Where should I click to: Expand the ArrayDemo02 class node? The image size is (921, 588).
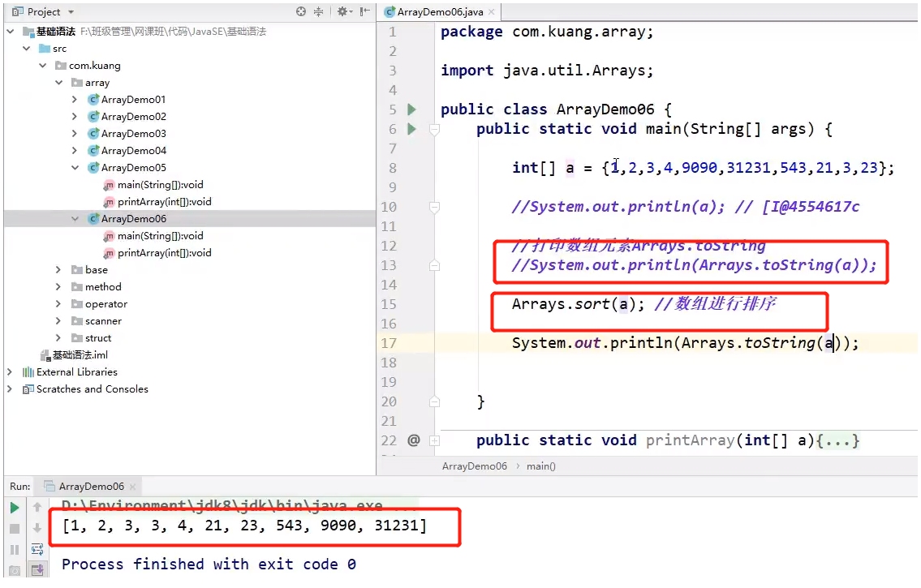point(75,116)
